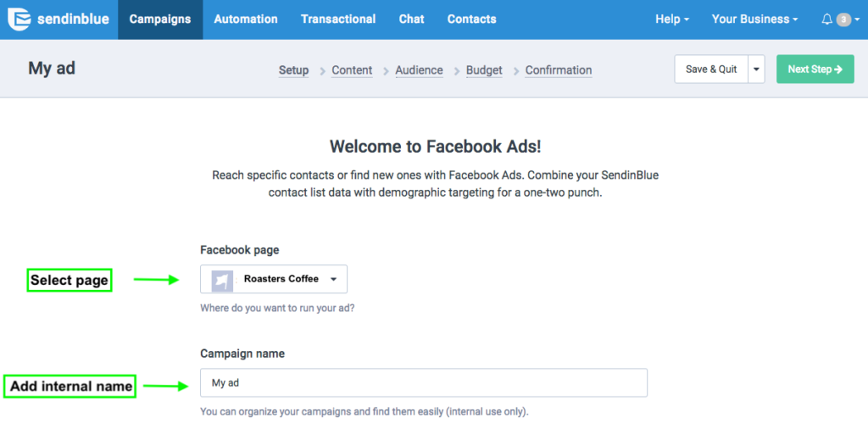Open the notifications bell icon
868x423 pixels.
(x=826, y=19)
